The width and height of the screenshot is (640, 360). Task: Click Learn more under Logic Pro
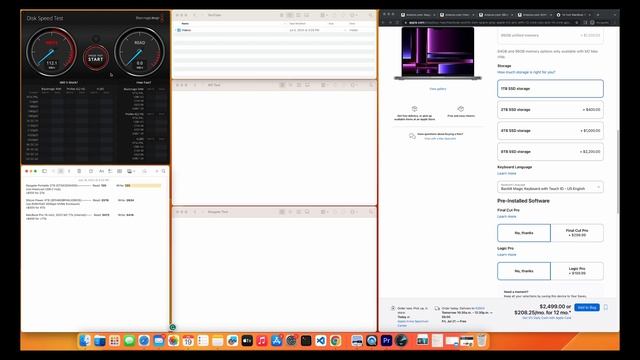point(507,255)
